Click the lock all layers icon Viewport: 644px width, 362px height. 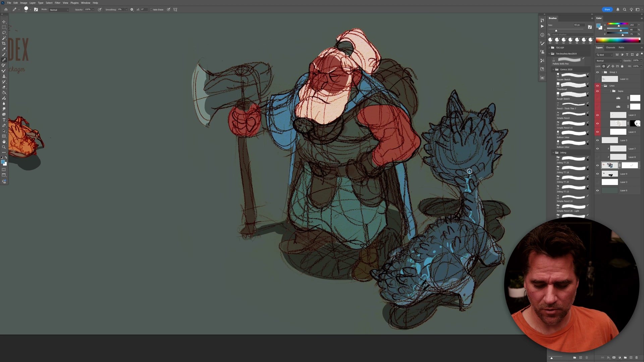[x=622, y=66]
